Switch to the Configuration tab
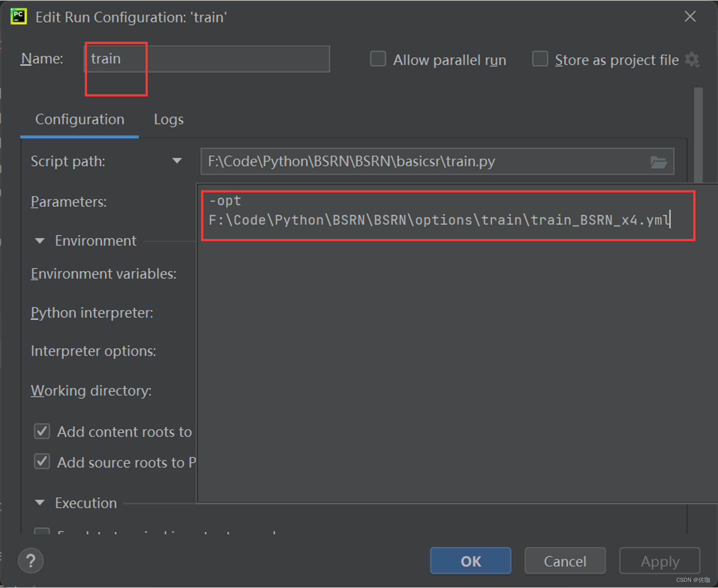 click(79, 119)
